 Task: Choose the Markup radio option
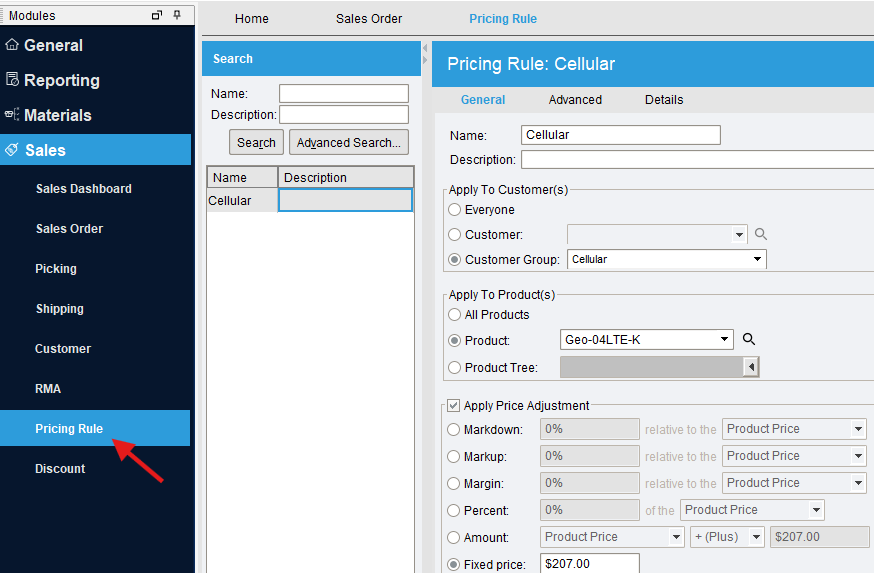tap(454, 457)
